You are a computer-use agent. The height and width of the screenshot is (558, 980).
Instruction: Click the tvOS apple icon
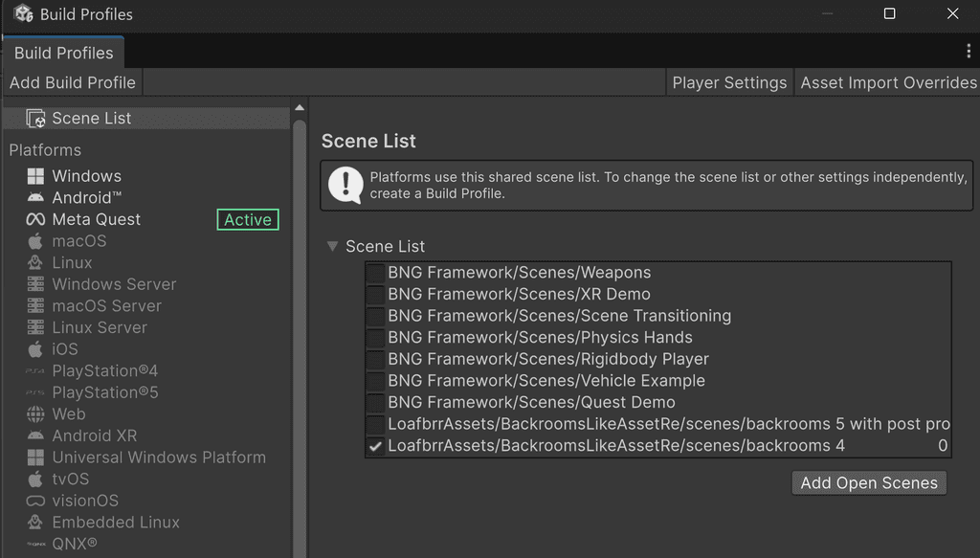click(35, 479)
